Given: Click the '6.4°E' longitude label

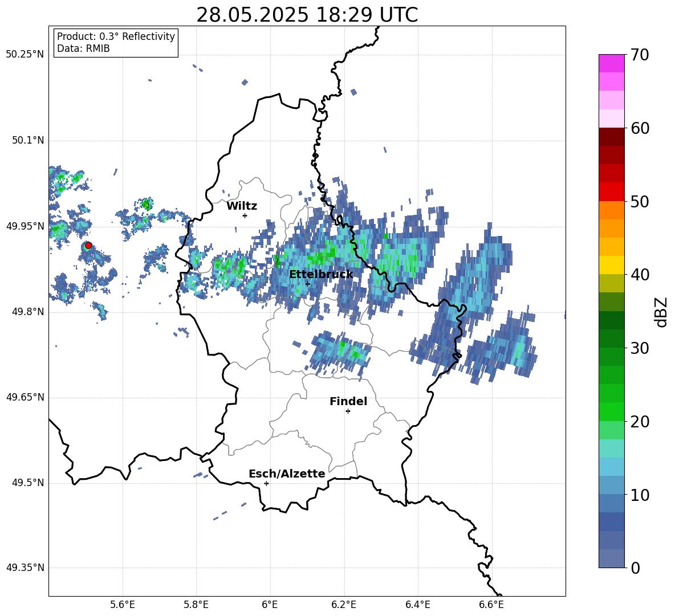Looking at the screenshot, I should (417, 605).
